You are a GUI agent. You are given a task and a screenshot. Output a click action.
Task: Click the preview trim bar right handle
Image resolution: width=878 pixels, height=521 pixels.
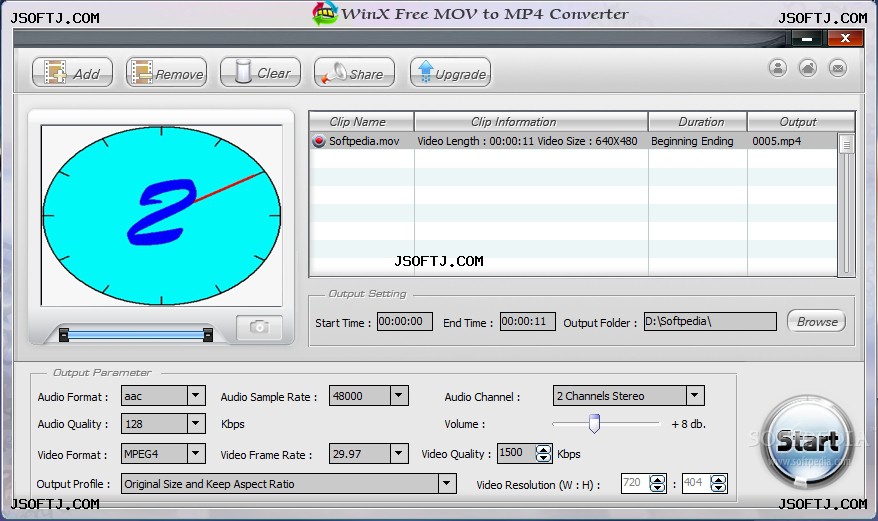click(x=208, y=334)
